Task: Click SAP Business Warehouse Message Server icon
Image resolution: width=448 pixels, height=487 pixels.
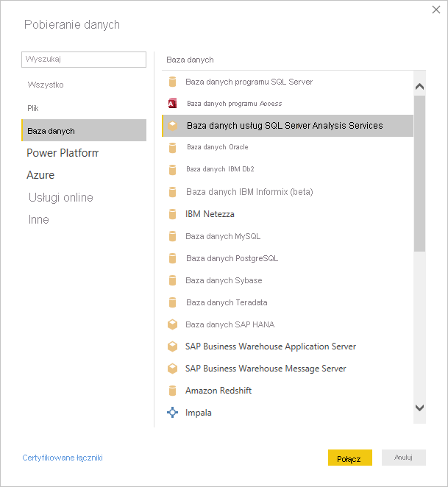Action: pos(172,369)
